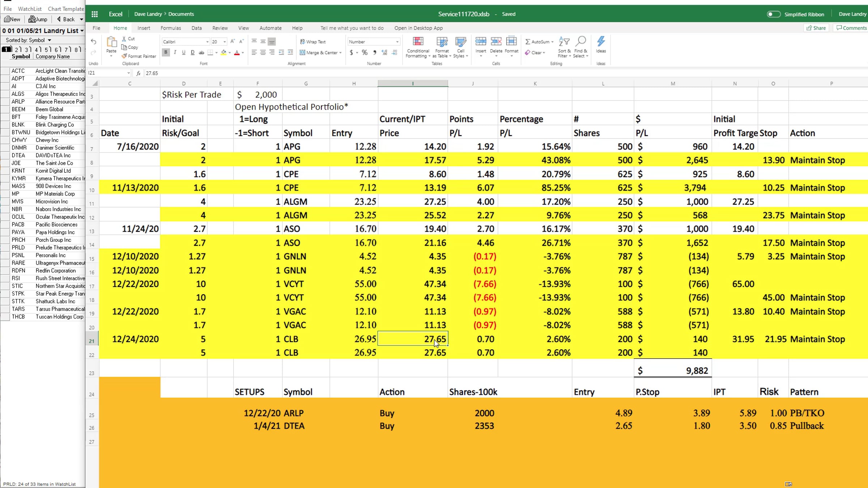The image size is (868, 488).
Task: Align text to top of cell
Action: point(254,42)
